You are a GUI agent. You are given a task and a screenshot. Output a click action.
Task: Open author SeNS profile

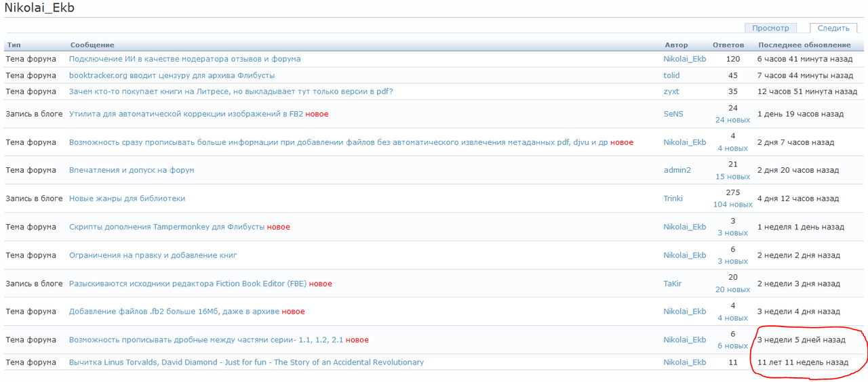673,114
